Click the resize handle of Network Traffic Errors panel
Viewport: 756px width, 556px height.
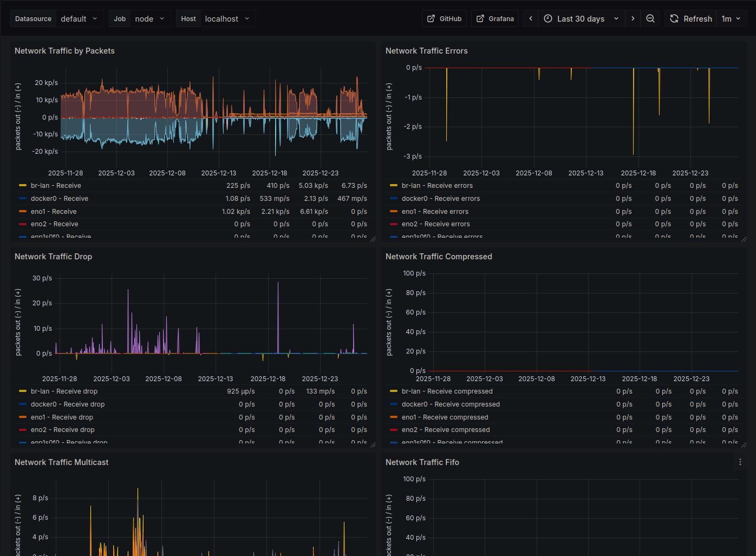744,239
